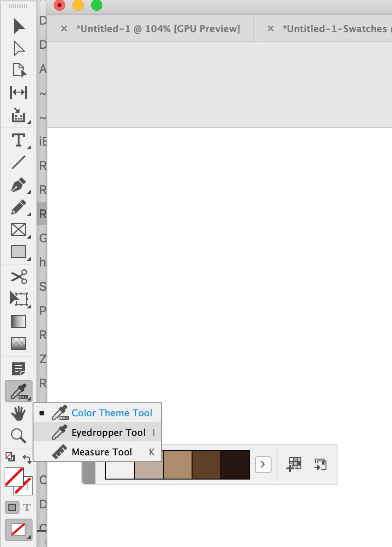Select the Note tool
Screen dimensions: 392x547
click(x=19, y=369)
